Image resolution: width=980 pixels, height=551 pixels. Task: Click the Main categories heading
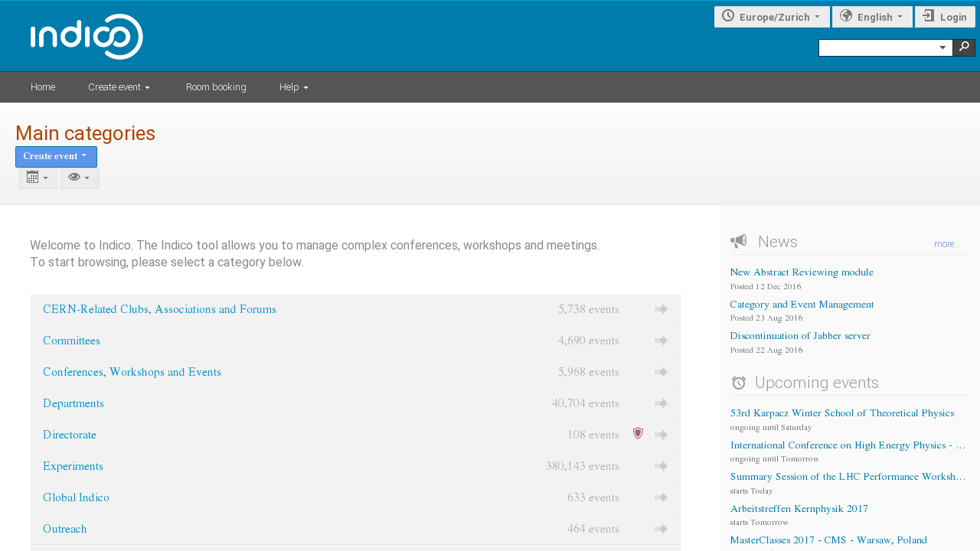[x=85, y=133]
